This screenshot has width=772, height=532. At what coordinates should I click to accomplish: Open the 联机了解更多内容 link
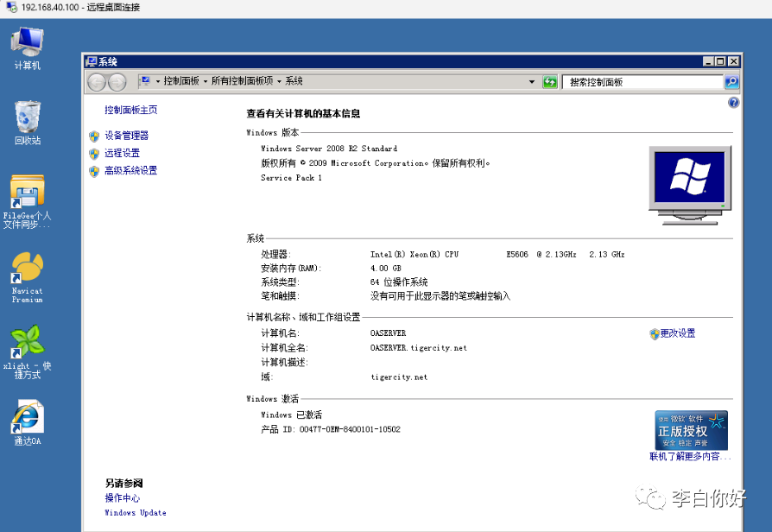coord(690,457)
